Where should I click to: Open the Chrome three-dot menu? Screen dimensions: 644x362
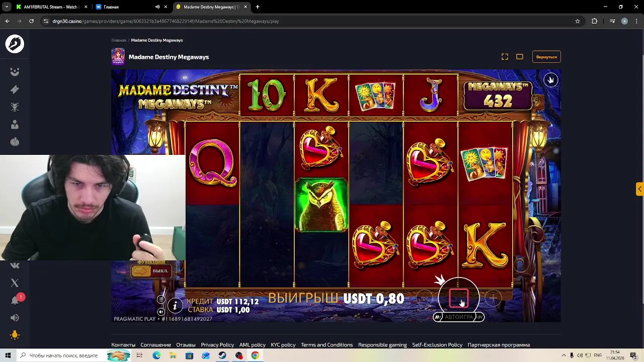click(x=636, y=21)
